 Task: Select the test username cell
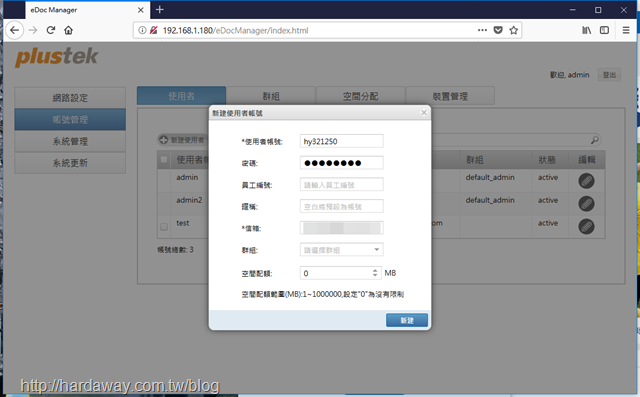click(x=182, y=223)
